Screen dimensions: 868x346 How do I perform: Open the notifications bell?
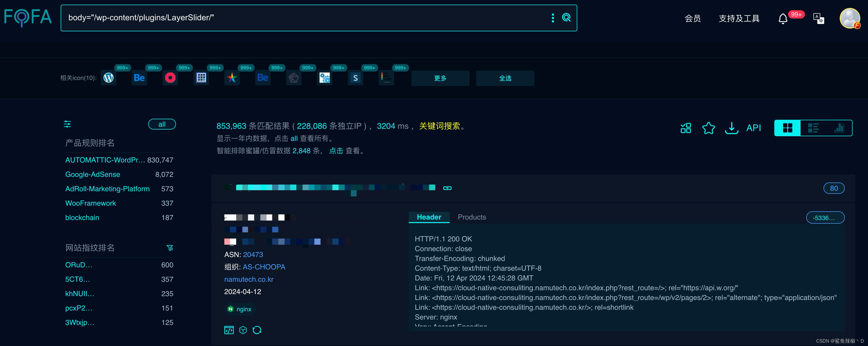click(x=783, y=18)
